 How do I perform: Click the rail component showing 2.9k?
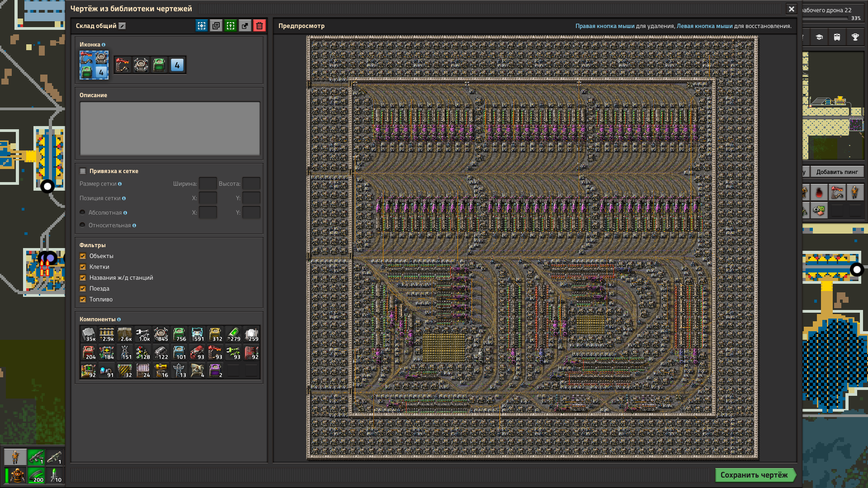point(107,334)
